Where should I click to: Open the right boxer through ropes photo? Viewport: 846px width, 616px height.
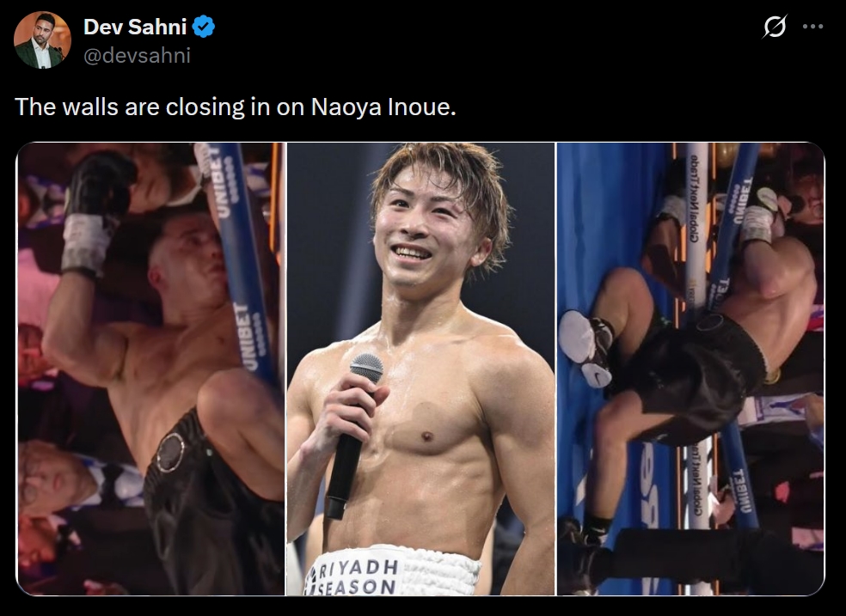690,369
